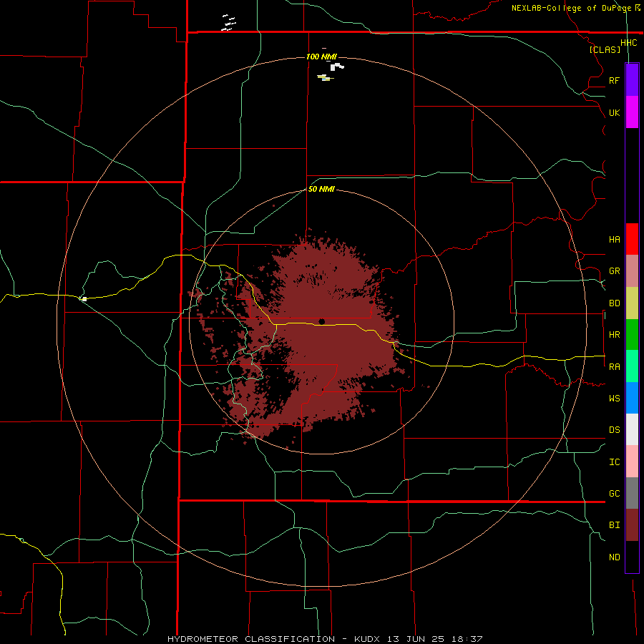Click the 100 NMI range ring label
Screen dimensions: 644x644
pos(321,57)
